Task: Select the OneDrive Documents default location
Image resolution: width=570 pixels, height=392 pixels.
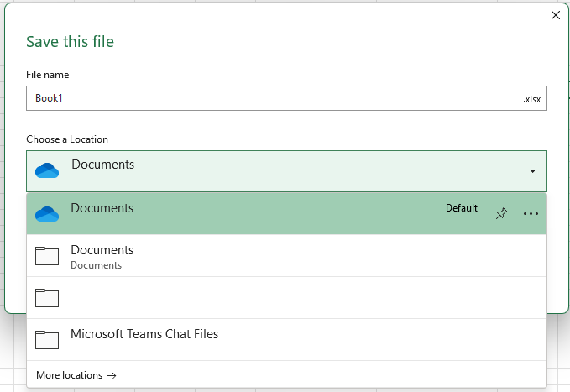Action: point(286,214)
